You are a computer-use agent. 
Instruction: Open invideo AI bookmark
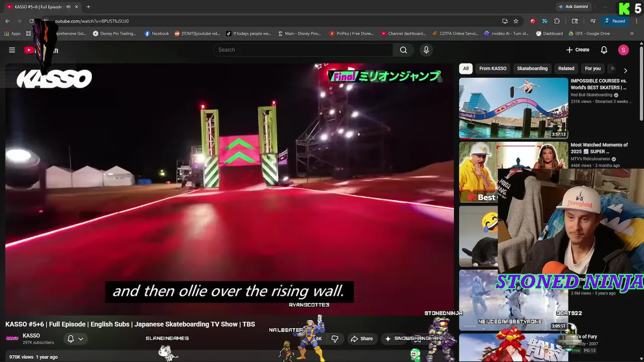pos(506,34)
